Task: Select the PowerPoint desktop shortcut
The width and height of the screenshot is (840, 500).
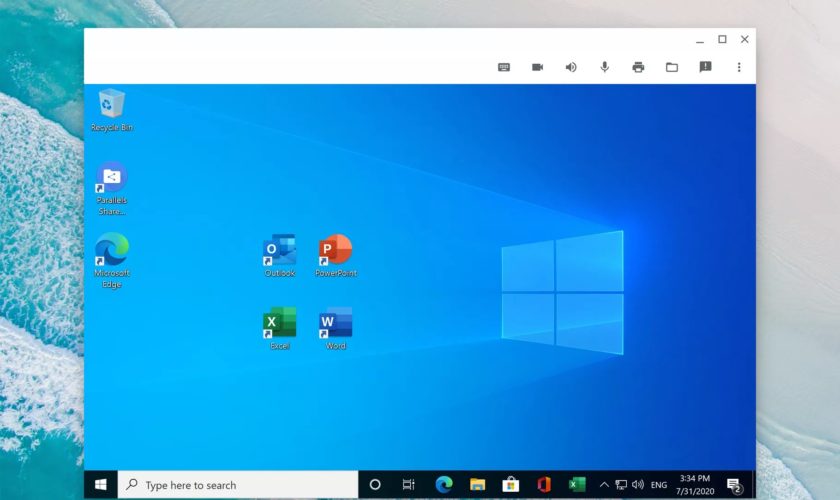Action: (x=335, y=255)
